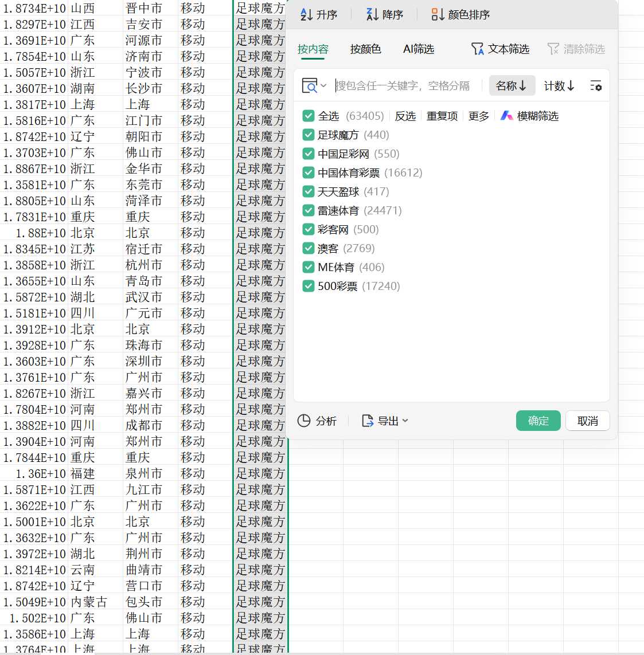This screenshot has width=644, height=655.
Task: Expand the 导出 dropdown arrow
Action: [405, 421]
